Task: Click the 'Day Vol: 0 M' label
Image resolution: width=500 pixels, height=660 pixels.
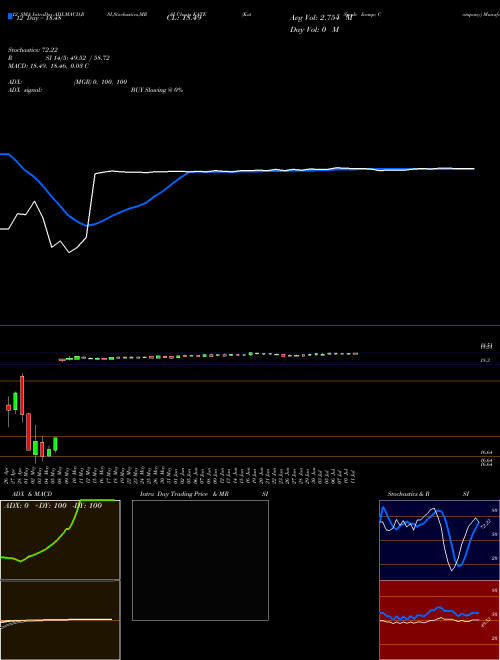Action: point(314,30)
